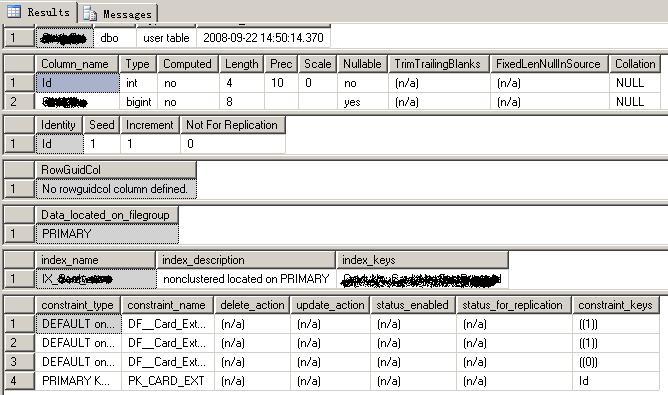Click the Messages page icon
The width and height of the screenshot is (668, 395).
tap(90, 14)
